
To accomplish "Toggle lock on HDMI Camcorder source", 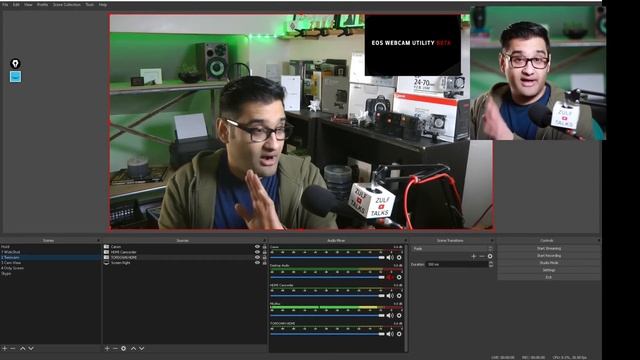I will [x=264, y=252].
